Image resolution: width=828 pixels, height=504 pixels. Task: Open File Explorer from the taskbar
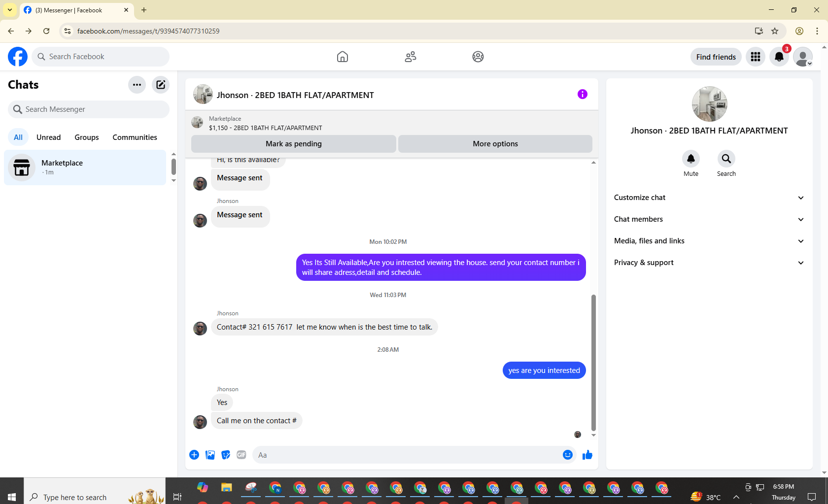(x=227, y=488)
